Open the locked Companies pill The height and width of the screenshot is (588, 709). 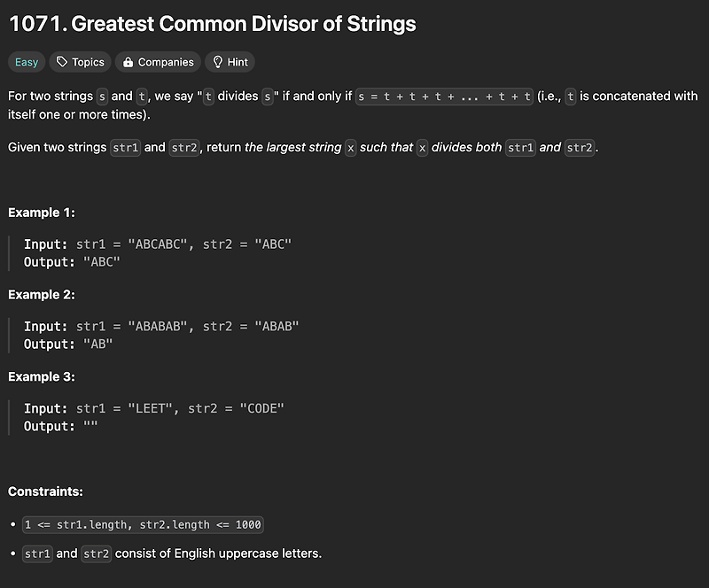[158, 62]
